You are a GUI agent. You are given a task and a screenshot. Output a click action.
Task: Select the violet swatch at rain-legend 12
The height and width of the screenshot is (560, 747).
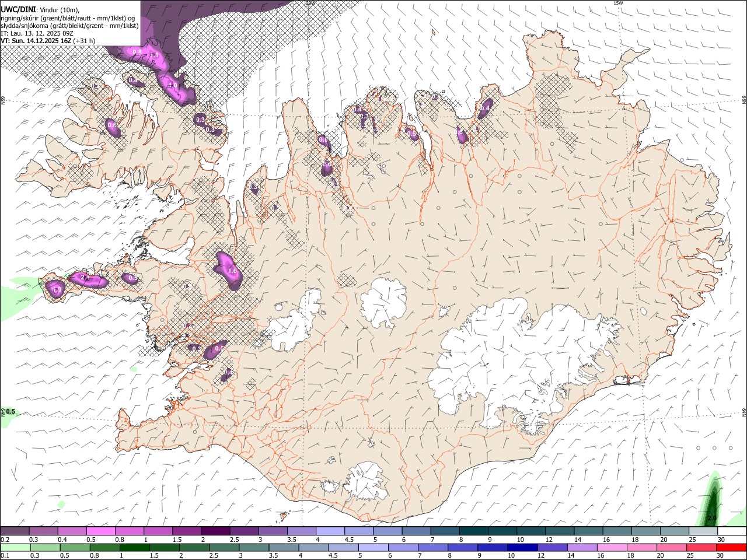[x=551, y=547]
